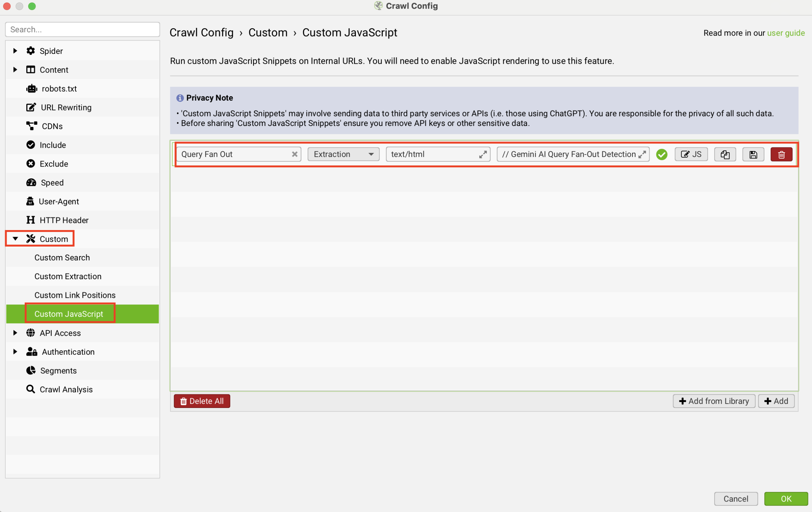
Task: Expand the Gemini AI snippet code preview
Action: pos(642,154)
